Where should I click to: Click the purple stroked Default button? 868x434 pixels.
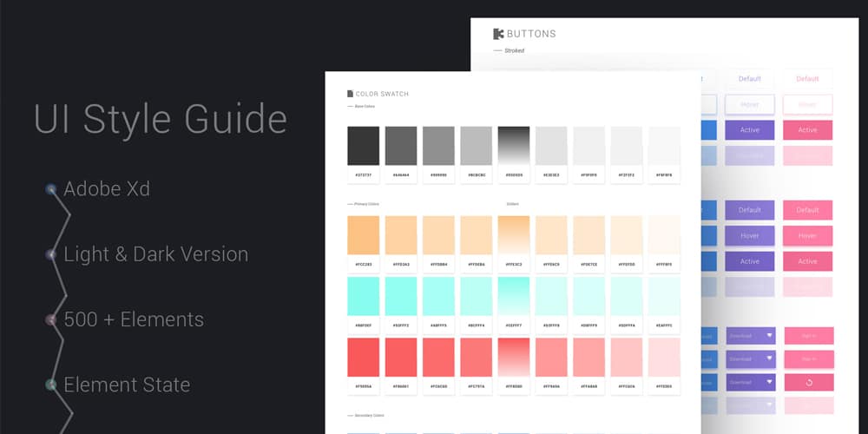tap(750, 79)
